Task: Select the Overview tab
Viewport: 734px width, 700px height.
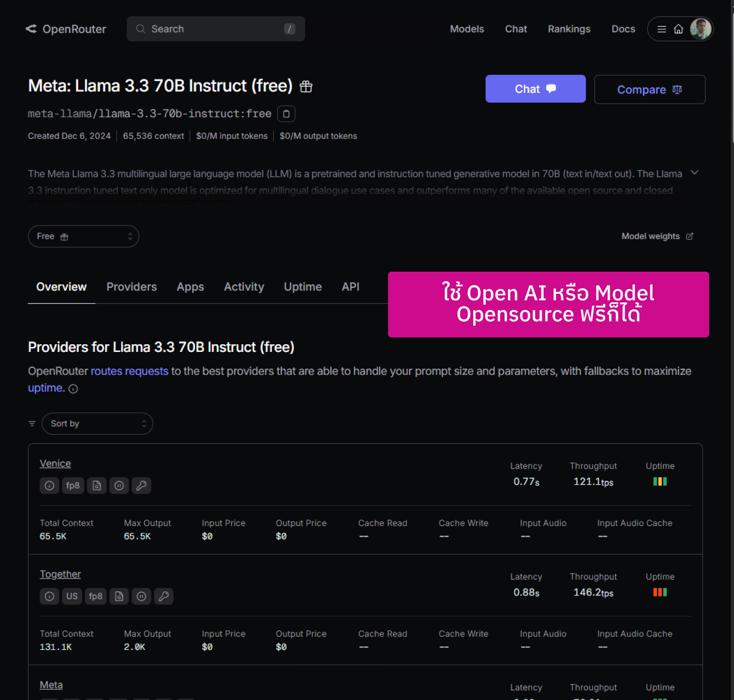Action: [x=61, y=287]
